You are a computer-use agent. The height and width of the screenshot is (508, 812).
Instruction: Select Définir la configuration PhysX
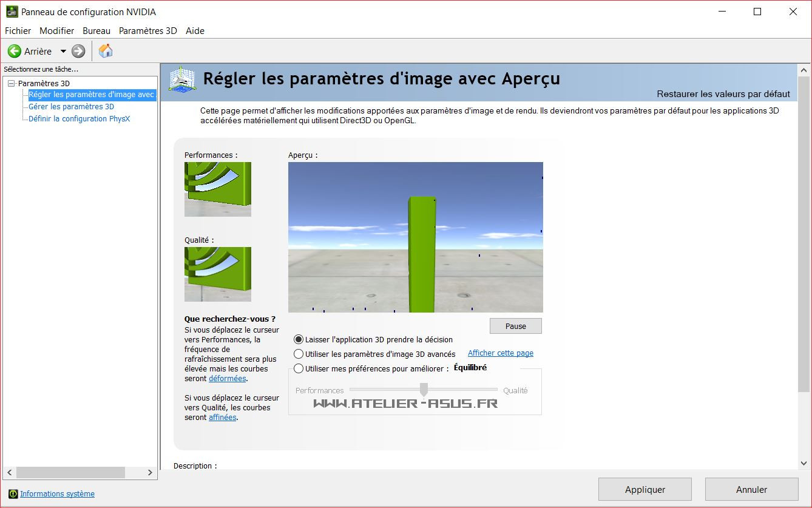pos(79,118)
